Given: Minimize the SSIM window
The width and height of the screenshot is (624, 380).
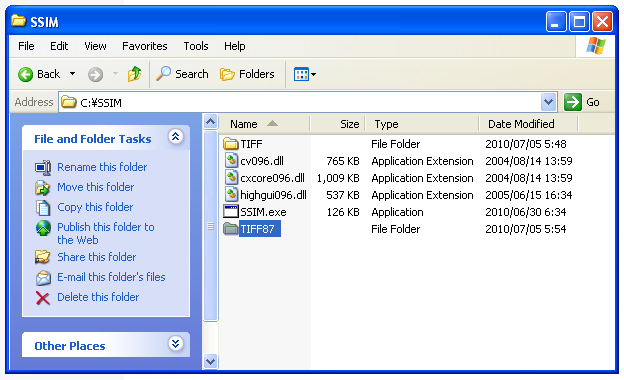Looking at the screenshot, I should click(556, 21).
